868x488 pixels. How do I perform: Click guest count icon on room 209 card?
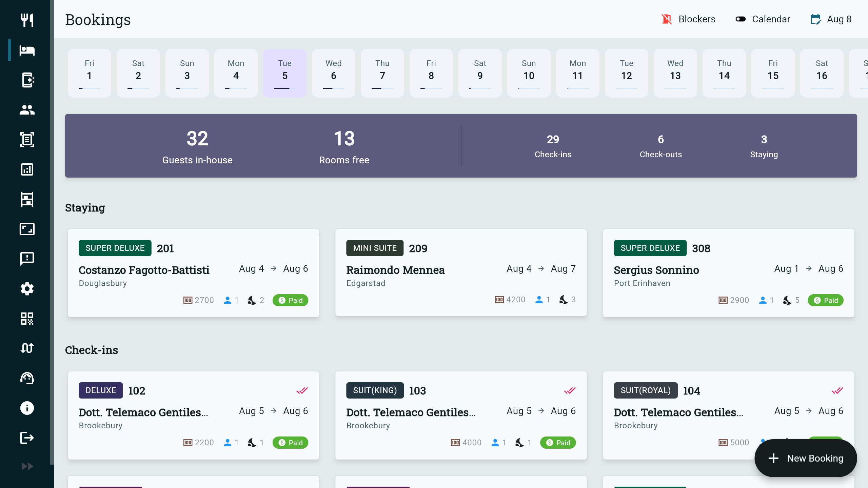539,300
